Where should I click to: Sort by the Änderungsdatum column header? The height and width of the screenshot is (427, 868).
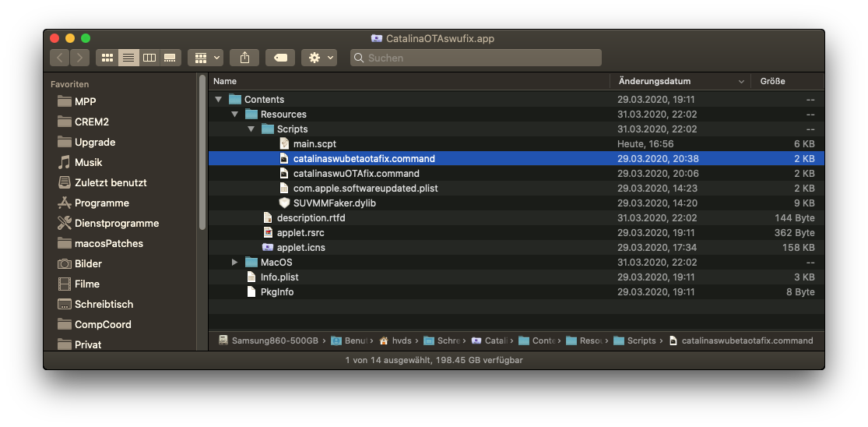coord(681,81)
